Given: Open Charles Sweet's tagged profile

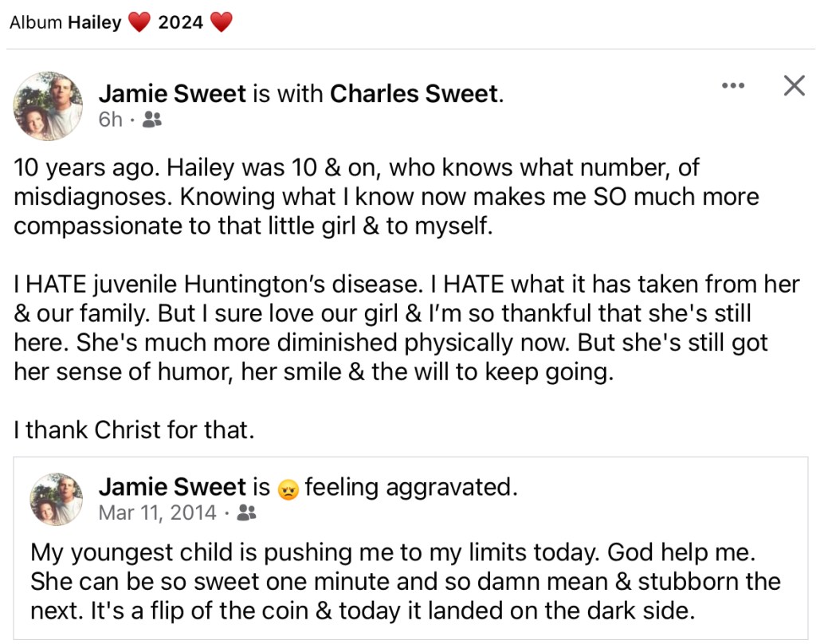Looking at the screenshot, I should point(414,94).
